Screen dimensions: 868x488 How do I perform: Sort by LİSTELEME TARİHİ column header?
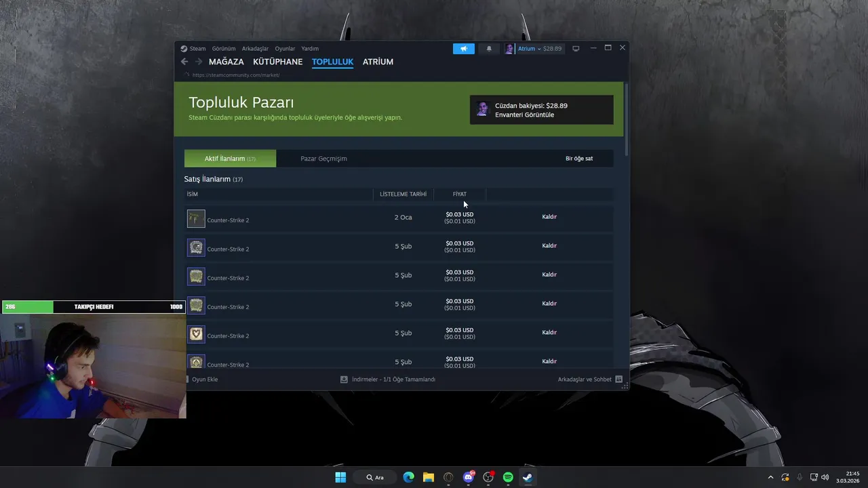point(403,195)
